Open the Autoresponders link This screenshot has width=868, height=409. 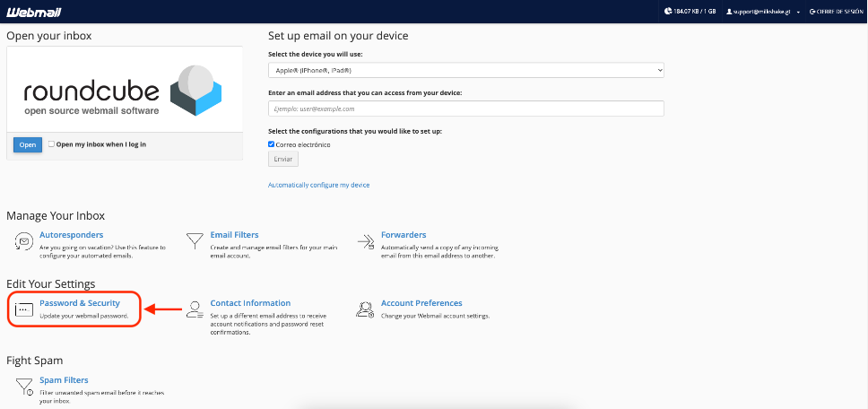72,235
